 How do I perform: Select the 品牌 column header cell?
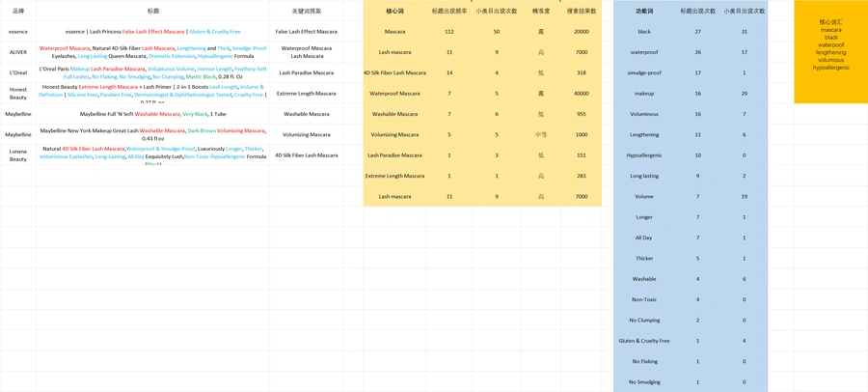(18, 11)
